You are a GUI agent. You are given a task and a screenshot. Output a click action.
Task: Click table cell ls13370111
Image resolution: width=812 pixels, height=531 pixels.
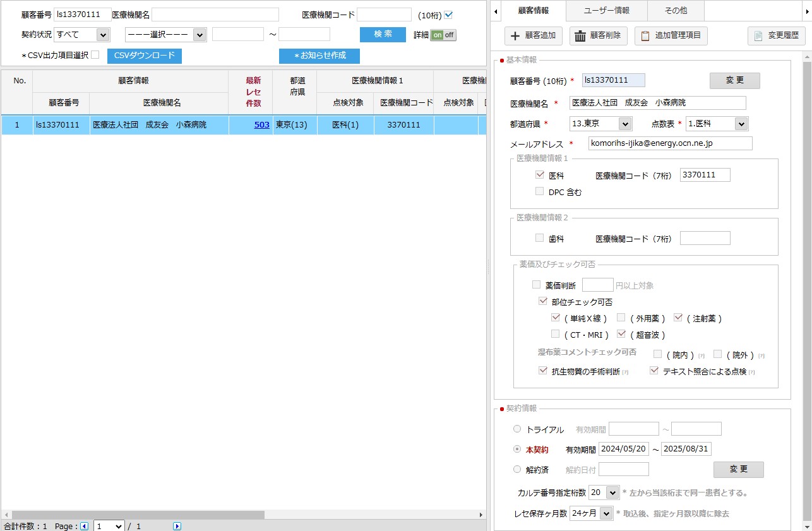pos(61,125)
